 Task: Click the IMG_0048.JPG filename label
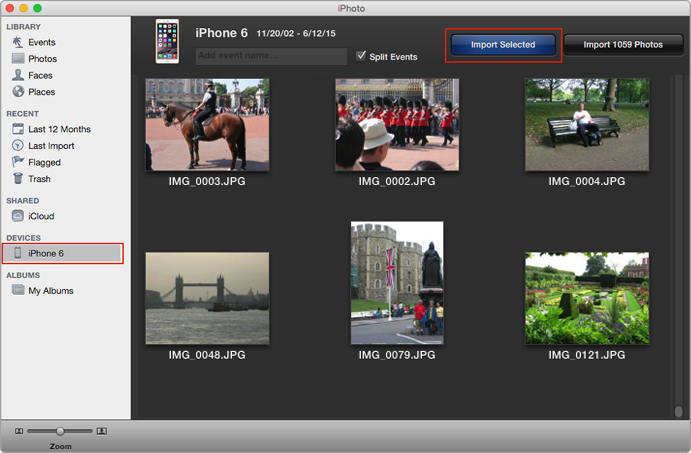[x=207, y=355]
